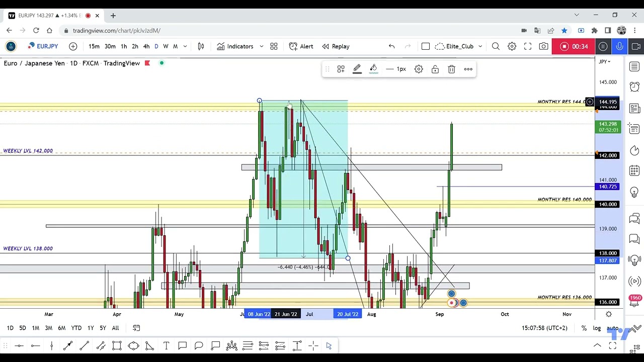Image resolution: width=644 pixels, height=362 pixels.
Task: Open a new browser tab
Action: tap(113, 16)
